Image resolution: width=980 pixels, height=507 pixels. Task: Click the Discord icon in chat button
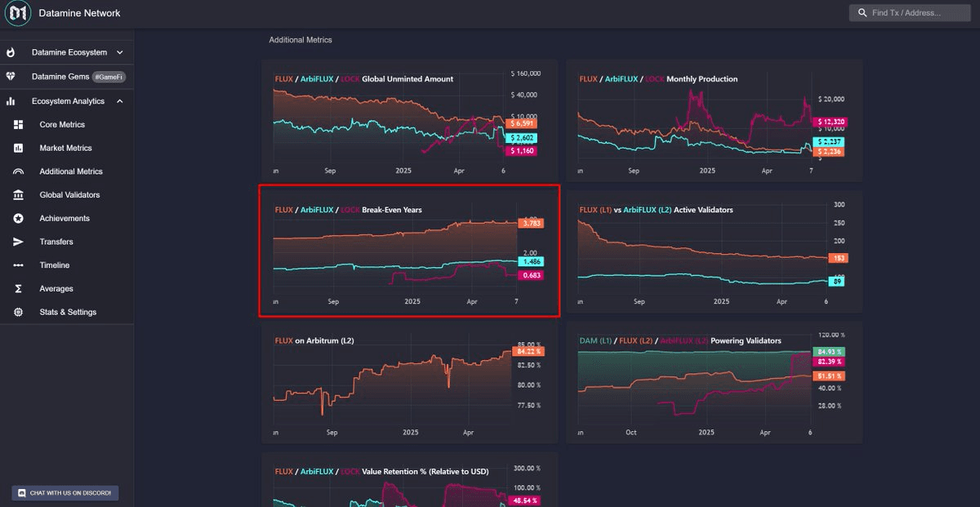pyautogui.click(x=20, y=493)
